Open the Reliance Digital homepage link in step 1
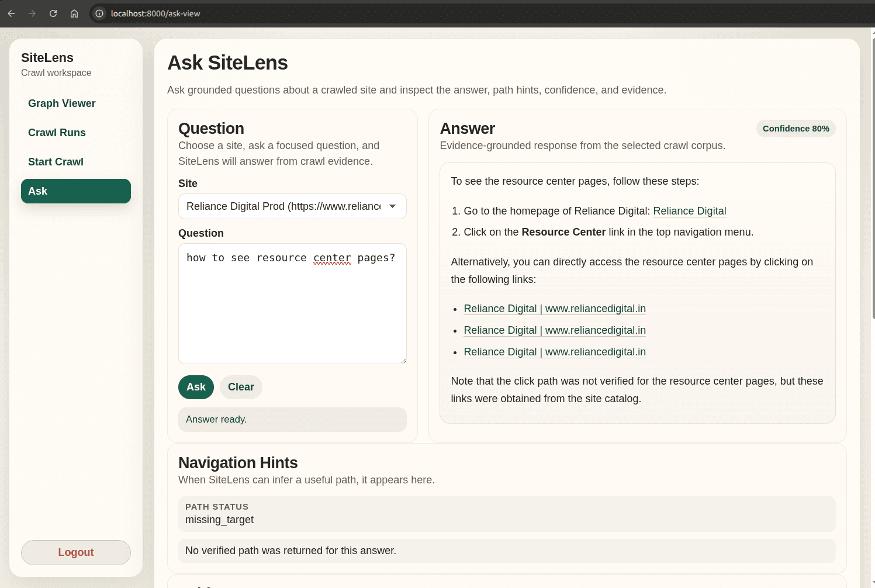The height and width of the screenshot is (588, 875). click(x=690, y=211)
